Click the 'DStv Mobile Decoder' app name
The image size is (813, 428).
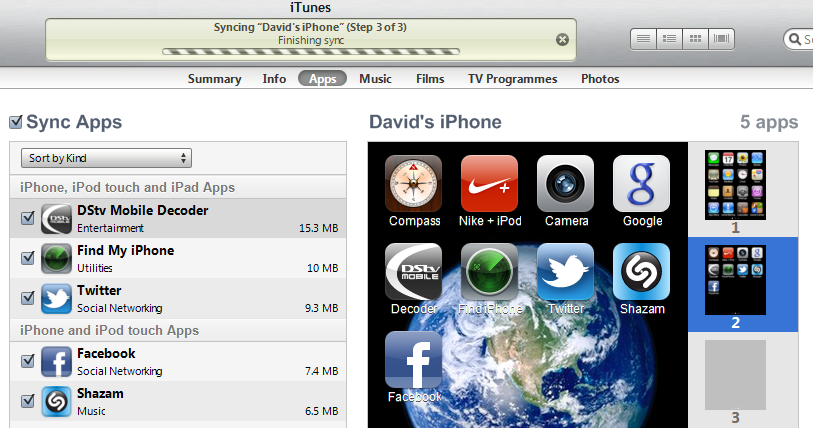click(x=143, y=211)
